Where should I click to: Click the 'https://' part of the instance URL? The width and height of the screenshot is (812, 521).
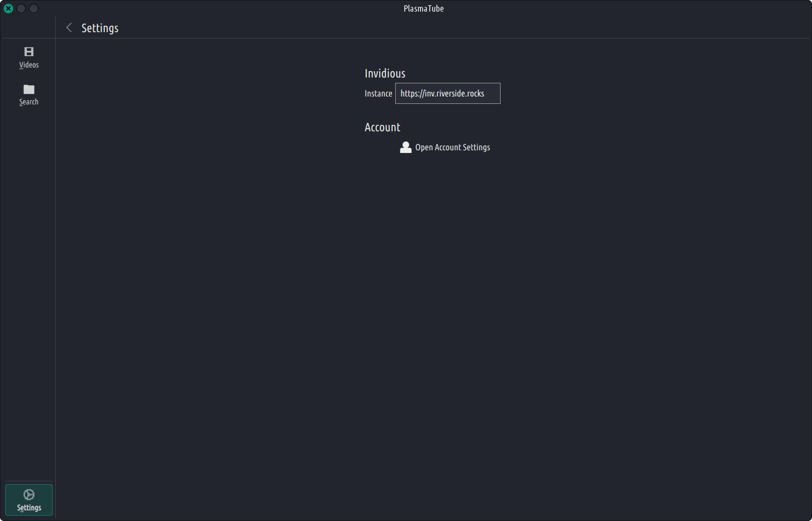412,93
